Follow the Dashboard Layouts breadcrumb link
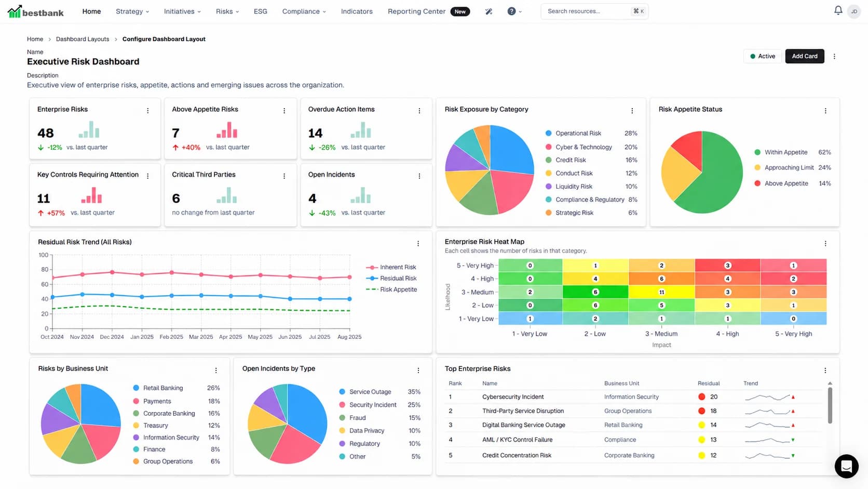 [x=83, y=39]
